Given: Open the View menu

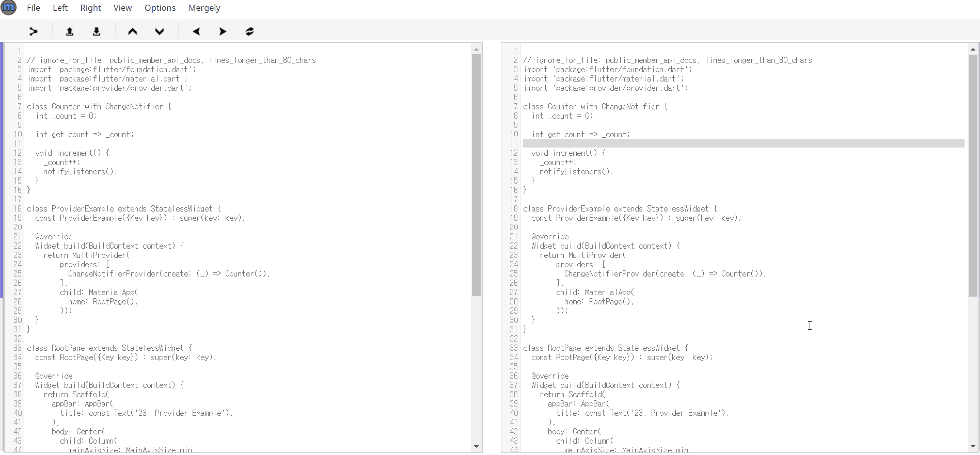Looking at the screenshot, I should (123, 8).
